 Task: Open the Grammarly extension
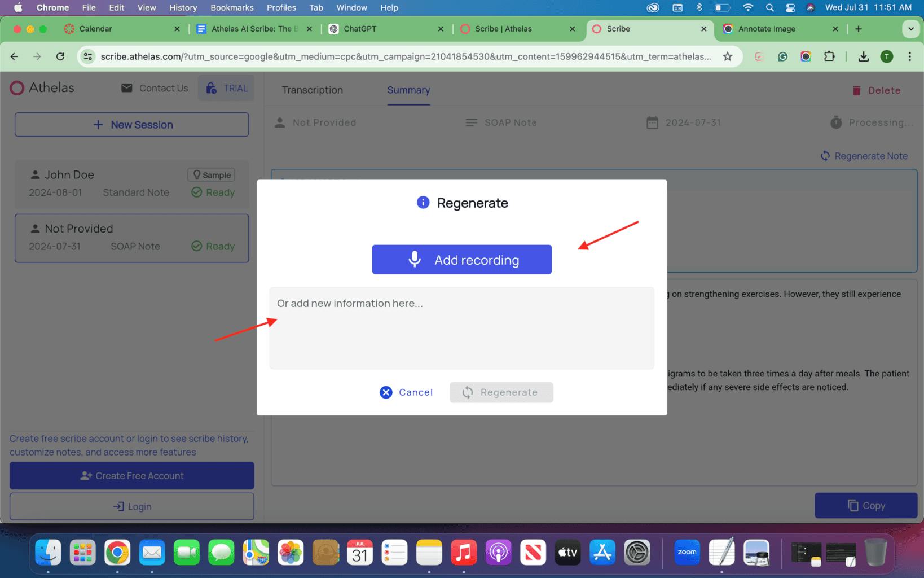(x=782, y=56)
